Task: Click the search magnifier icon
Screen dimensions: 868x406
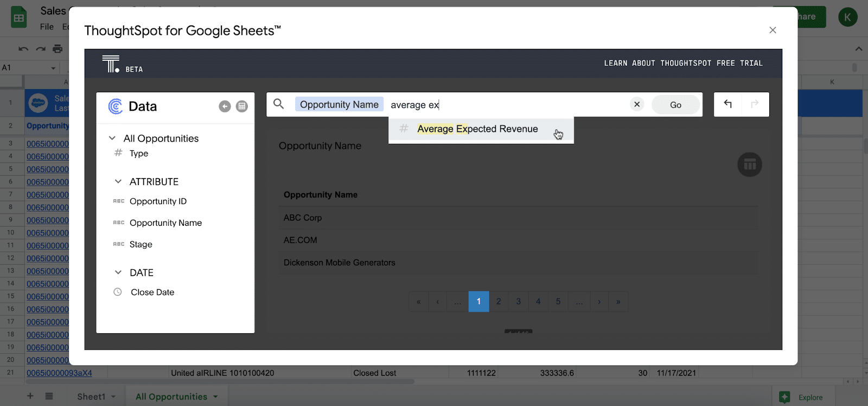Action: [278, 104]
